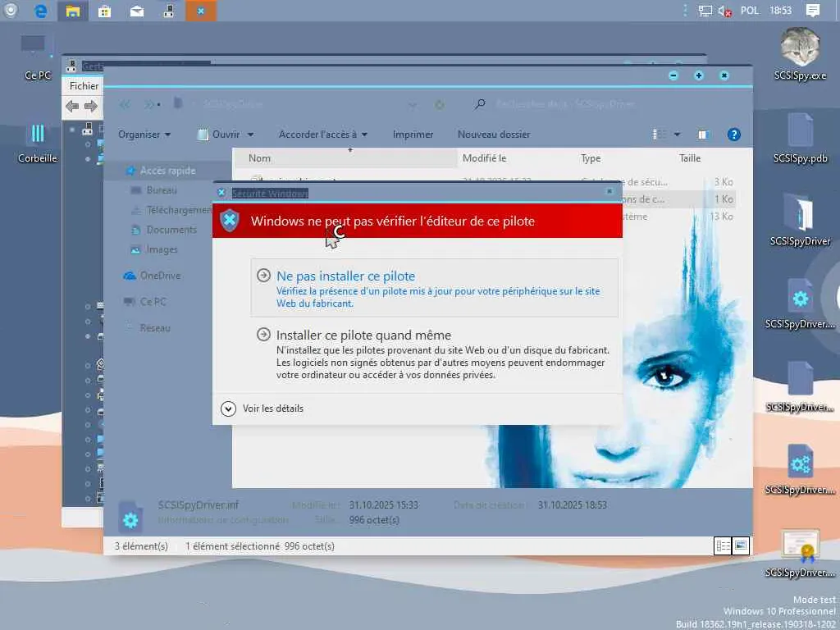Image resolution: width=840 pixels, height=630 pixels.
Task: Select Téléchargements in navigation pane
Action: click(x=171, y=210)
